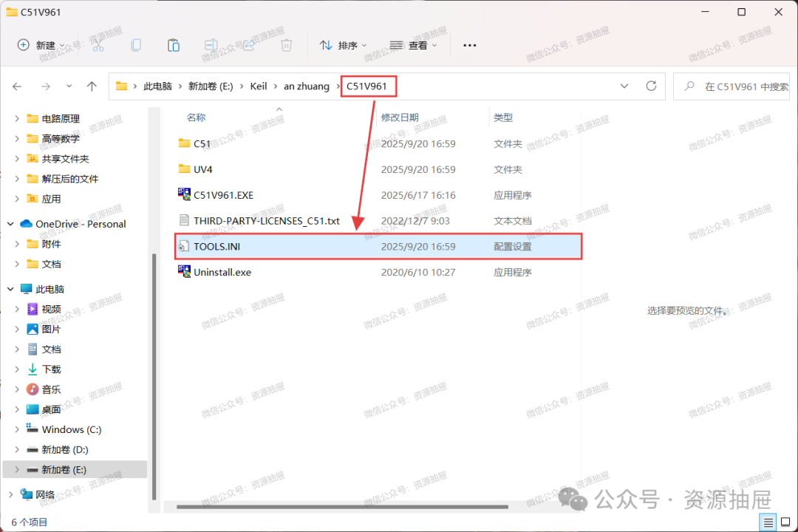Go up one folder level
Screen dimensions: 798x532
[x=92, y=86]
